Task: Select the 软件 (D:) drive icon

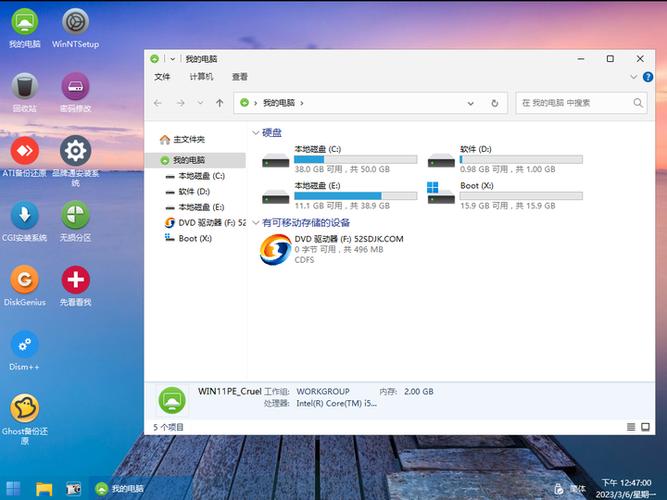Action: pyautogui.click(x=441, y=160)
